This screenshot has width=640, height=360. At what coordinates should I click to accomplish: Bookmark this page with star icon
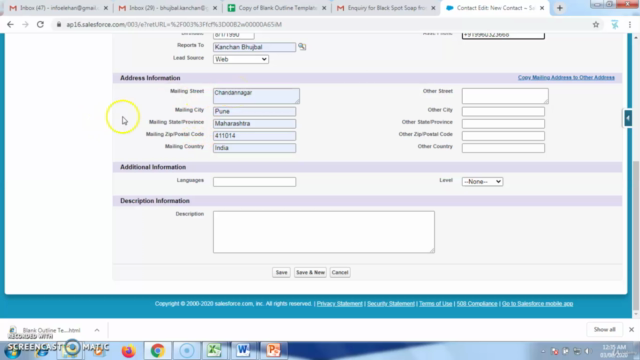tap(596, 24)
